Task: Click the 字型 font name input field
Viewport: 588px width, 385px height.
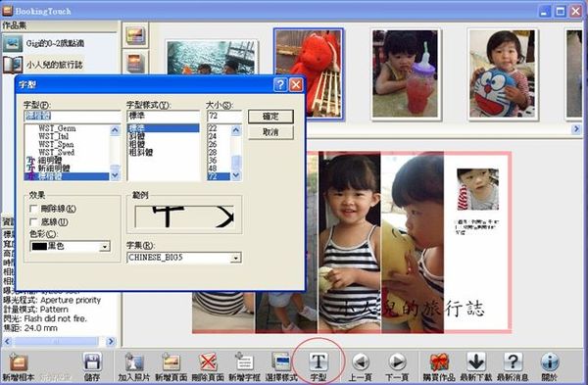Action: 73,116
